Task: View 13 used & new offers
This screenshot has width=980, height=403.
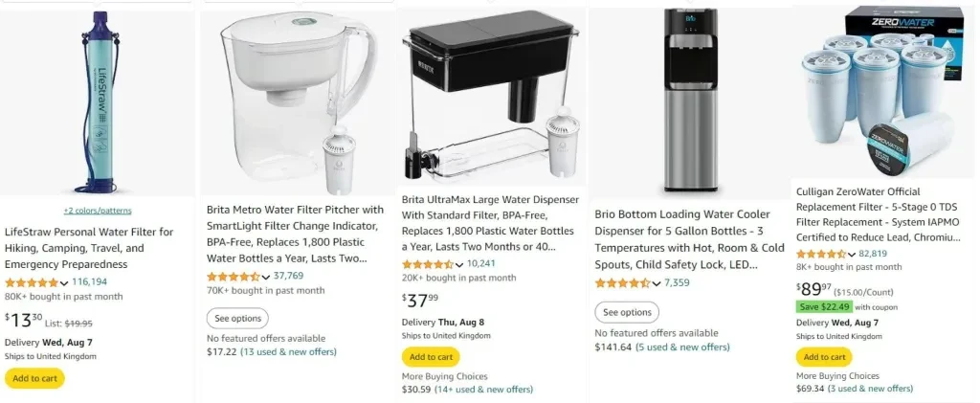Action: point(288,351)
